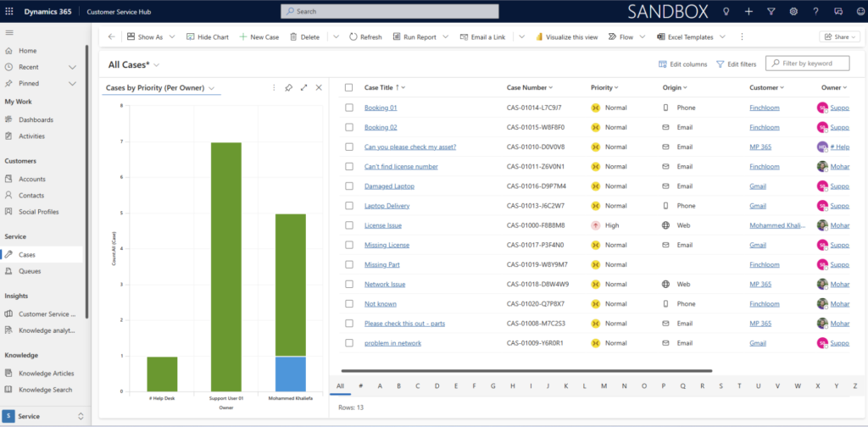Viewport: 868px width, 427px height.
Task: Expand the Flow dropdown
Action: pyautogui.click(x=643, y=37)
